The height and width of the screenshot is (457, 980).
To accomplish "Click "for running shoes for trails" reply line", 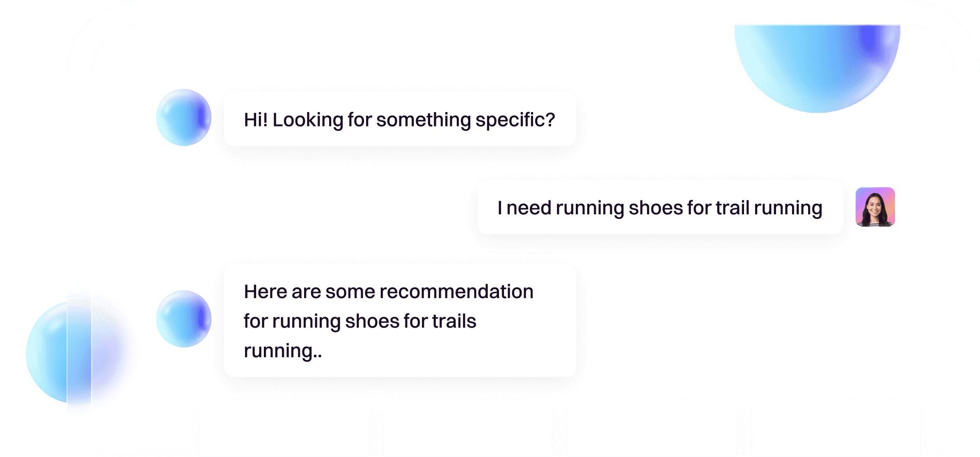I will pyautogui.click(x=360, y=321).
